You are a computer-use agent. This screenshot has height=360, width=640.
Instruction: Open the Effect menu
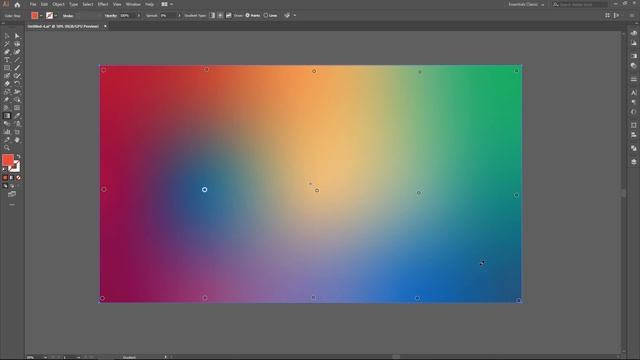click(x=103, y=4)
